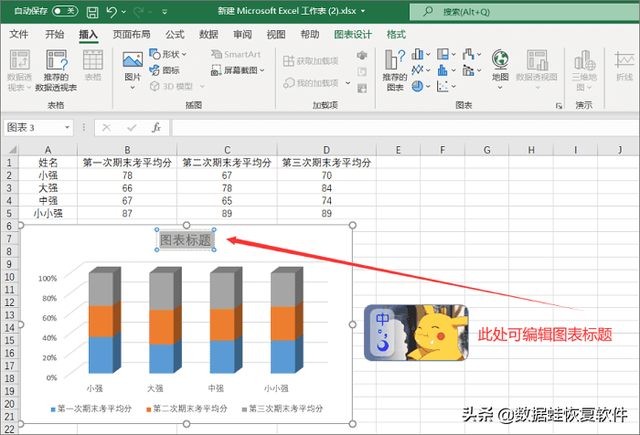Click 推荐的数据透视表 icon
Image resolution: width=640 pixels, height=435 pixels.
56,70
